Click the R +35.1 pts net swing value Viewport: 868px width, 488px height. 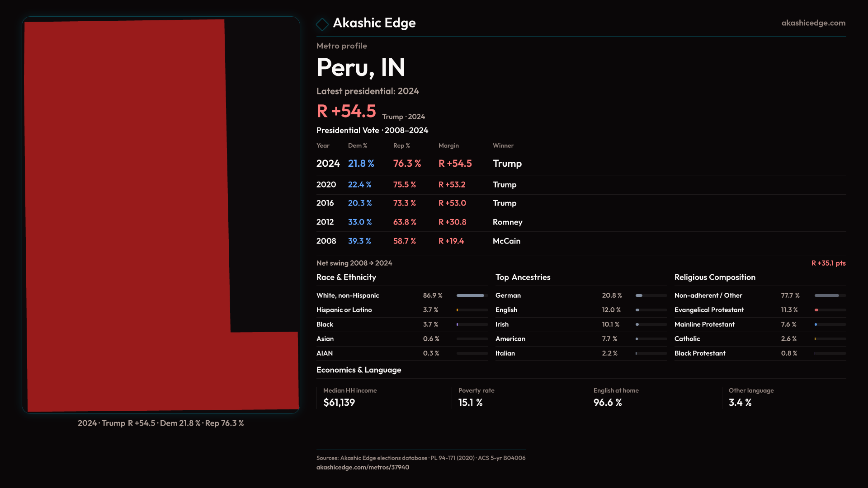[x=828, y=263]
